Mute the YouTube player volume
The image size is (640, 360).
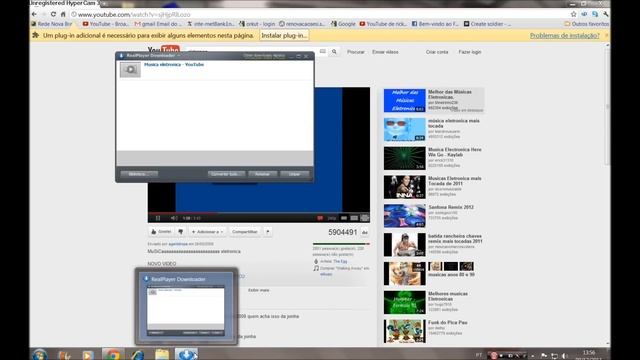pos(173,218)
